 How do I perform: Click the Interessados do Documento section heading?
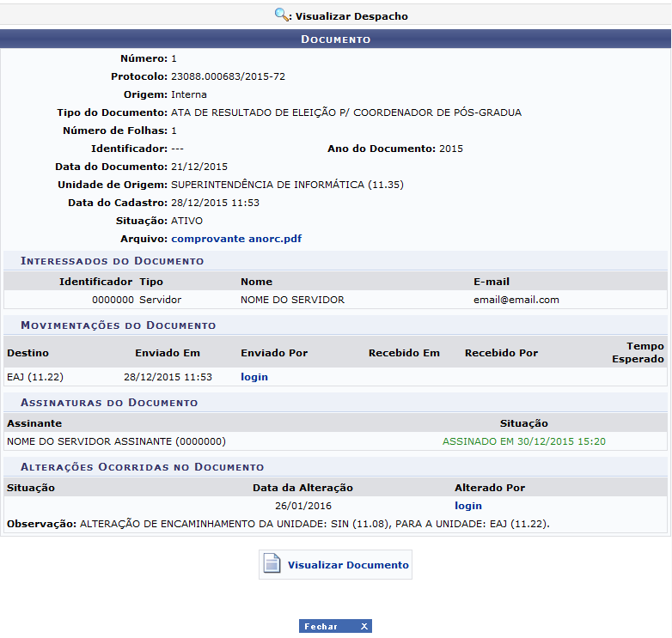coord(113,261)
